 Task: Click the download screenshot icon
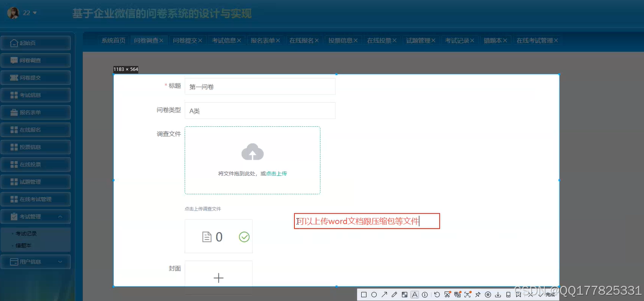tap(497, 294)
